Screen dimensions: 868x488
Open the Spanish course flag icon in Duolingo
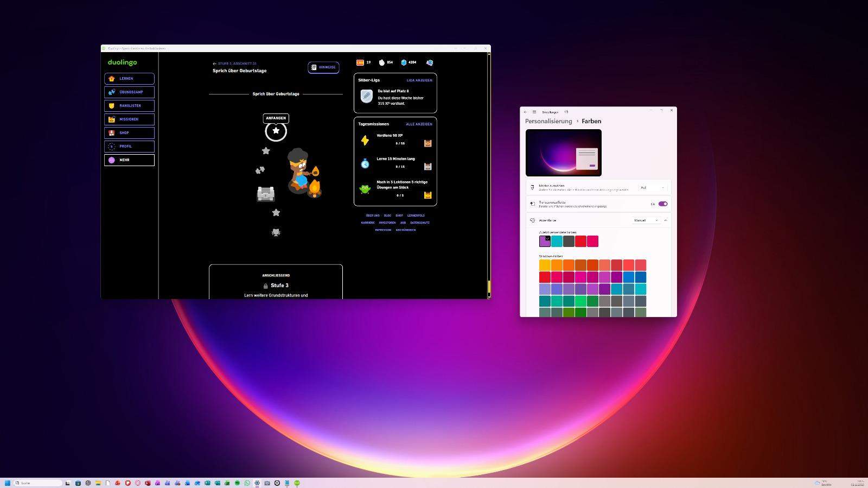pyautogui.click(x=360, y=62)
